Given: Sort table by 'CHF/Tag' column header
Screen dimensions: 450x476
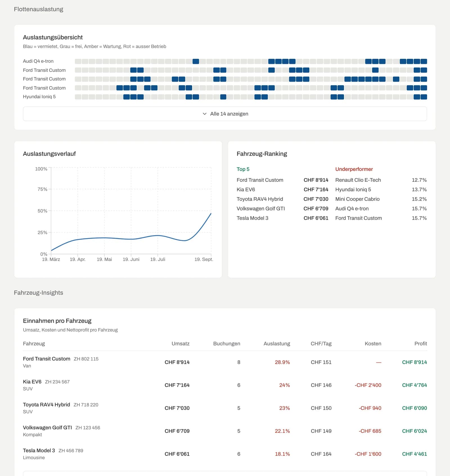Looking at the screenshot, I should (321, 343).
